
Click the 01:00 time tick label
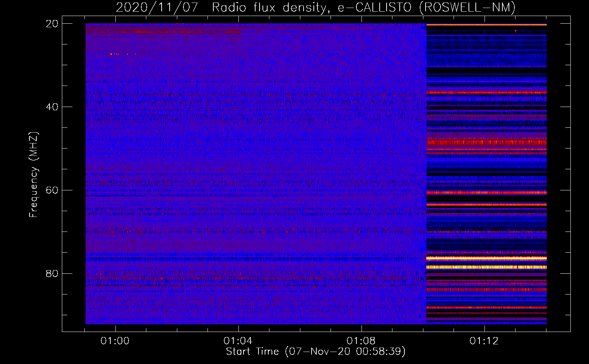(115, 341)
